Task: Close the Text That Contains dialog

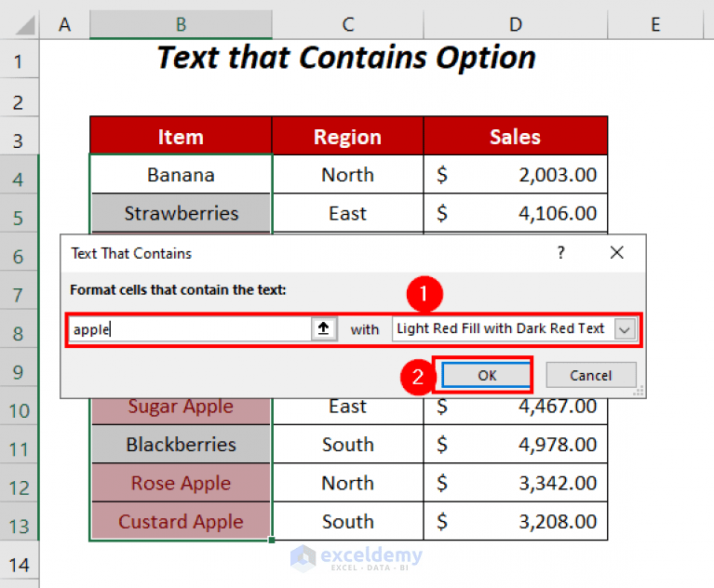Action: tap(617, 252)
